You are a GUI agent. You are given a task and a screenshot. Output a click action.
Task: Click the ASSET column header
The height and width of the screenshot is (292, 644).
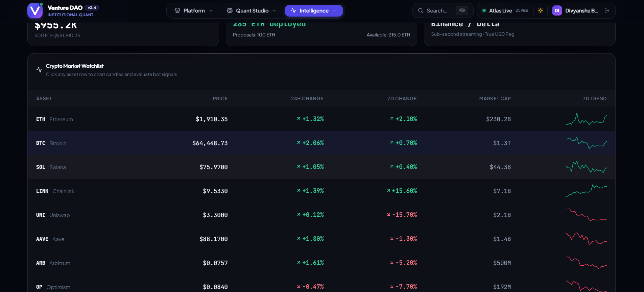tap(44, 99)
